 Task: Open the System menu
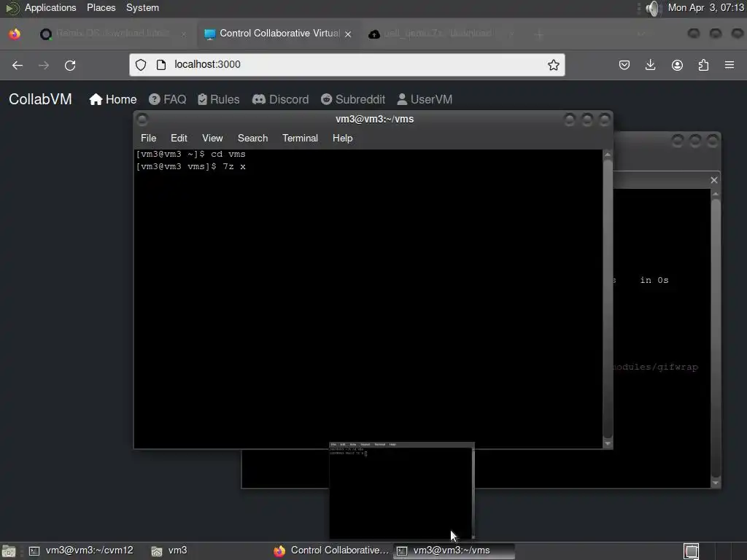click(142, 7)
